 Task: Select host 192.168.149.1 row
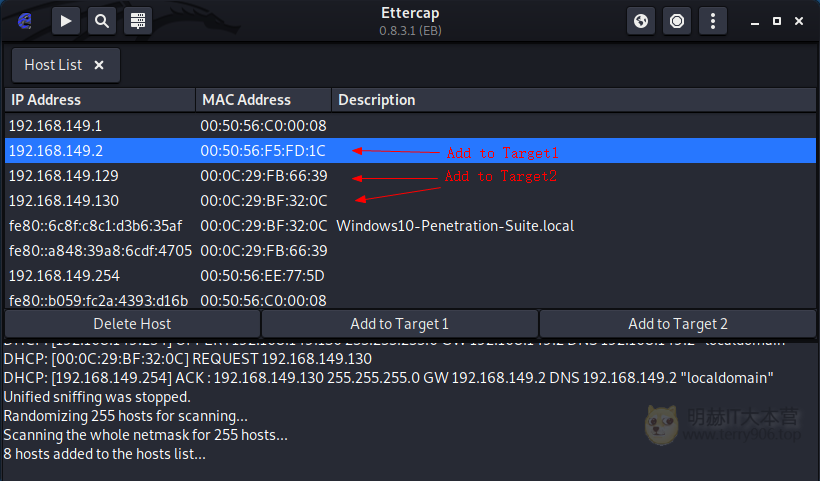tap(410, 125)
